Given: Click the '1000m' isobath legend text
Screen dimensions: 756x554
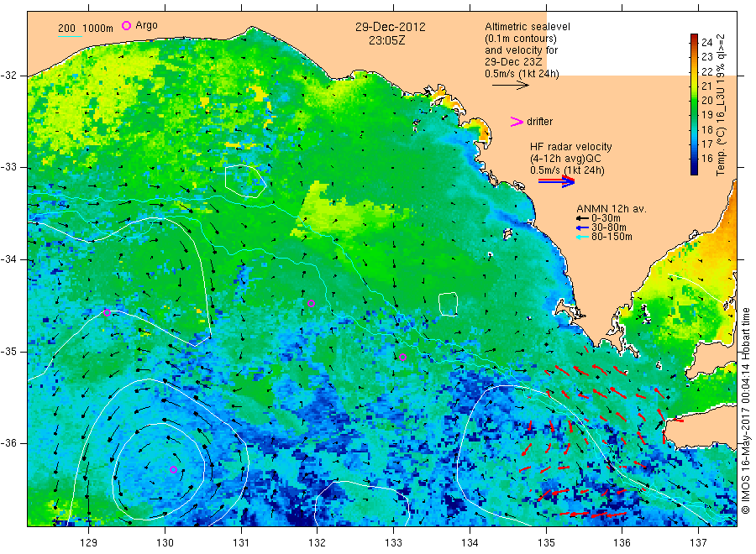Looking at the screenshot, I should pyautogui.click(x=97, y=29).
